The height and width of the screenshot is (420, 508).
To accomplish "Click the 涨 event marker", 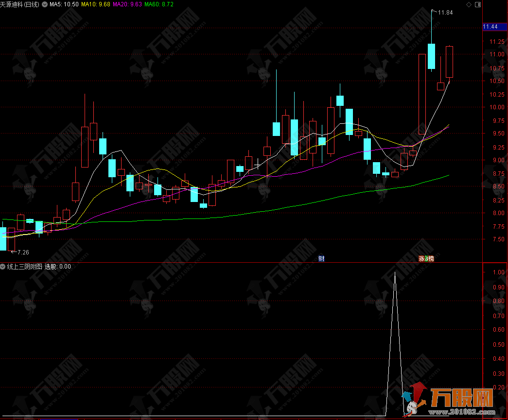I will pyautogui.click(x=421, y=258).
